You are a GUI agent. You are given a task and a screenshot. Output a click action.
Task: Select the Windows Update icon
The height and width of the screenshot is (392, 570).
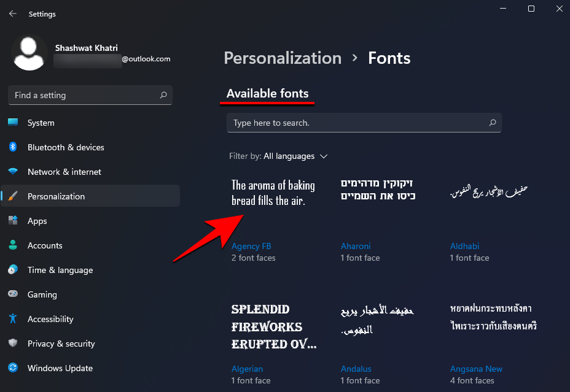[14, 368]
